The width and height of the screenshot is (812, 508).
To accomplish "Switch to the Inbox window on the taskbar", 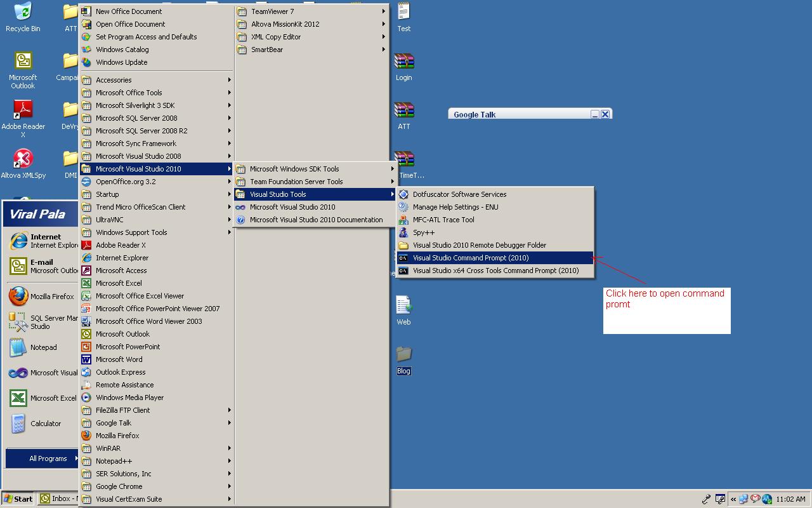I will click(60, 499).
